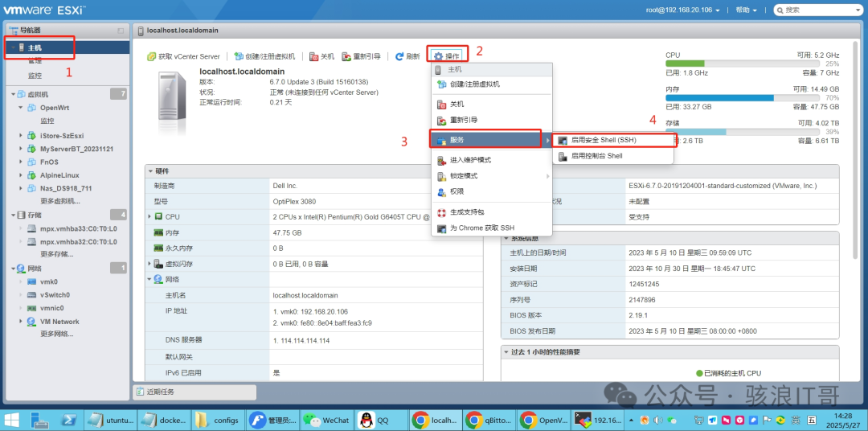
Task: Expand the VM Network node
Action: click(20, 322)
